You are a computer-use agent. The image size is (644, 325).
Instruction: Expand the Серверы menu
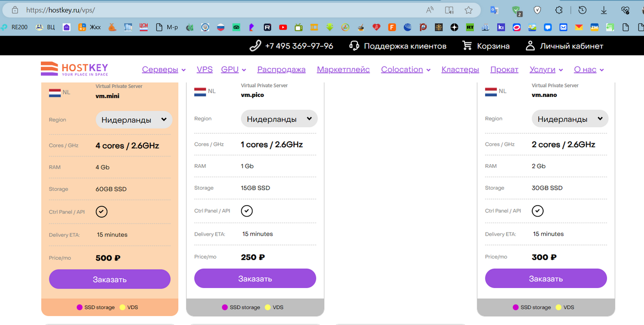point(164,69)
